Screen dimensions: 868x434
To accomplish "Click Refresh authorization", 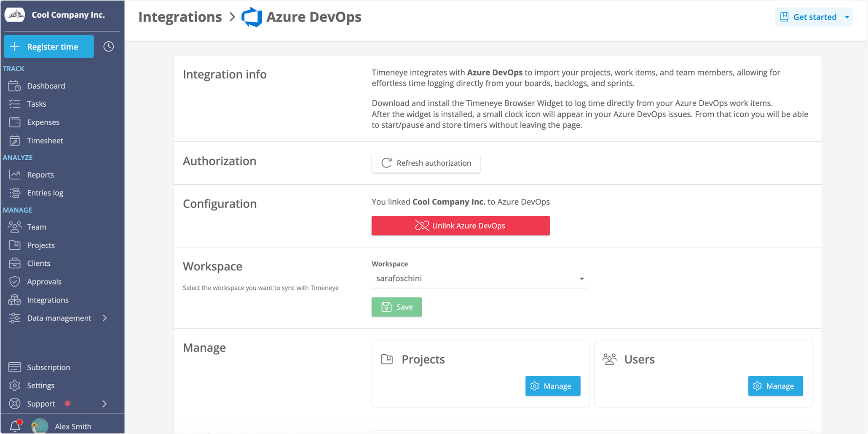I will [x=426, y=163].
